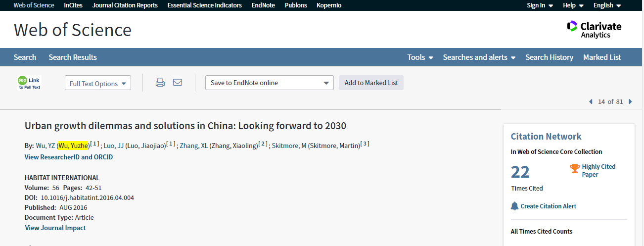Open Full Text Options dropdown
644x246 pixels.
(x=98, y=83)
